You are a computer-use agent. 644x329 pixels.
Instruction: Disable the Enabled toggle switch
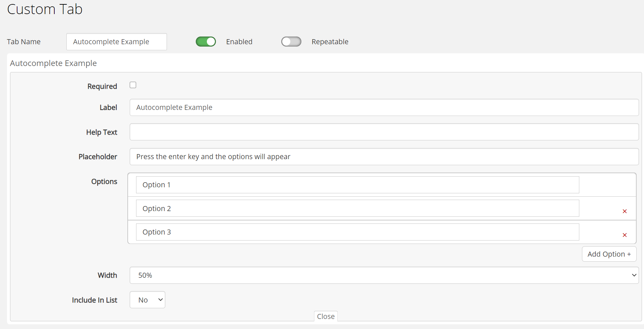206,42
